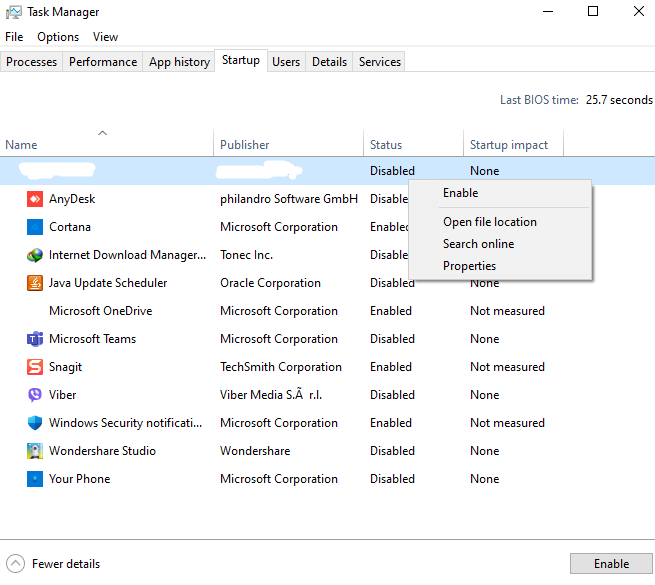655x585 pixels.
Task: Open the File menu
Action: [x=14, y=37]
